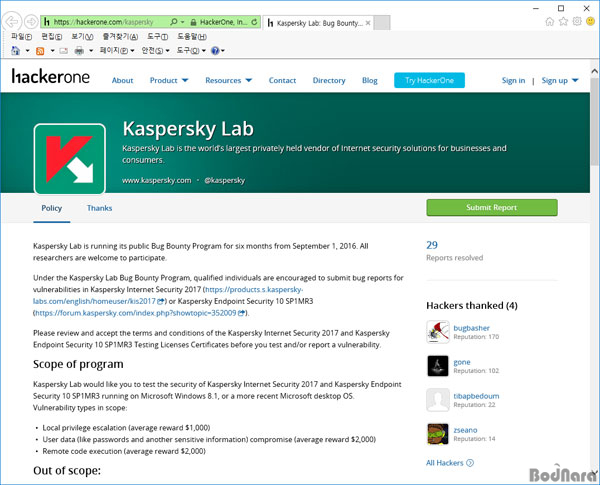
Task: Click the address bar URL field
Action: [x=103, y=22]
